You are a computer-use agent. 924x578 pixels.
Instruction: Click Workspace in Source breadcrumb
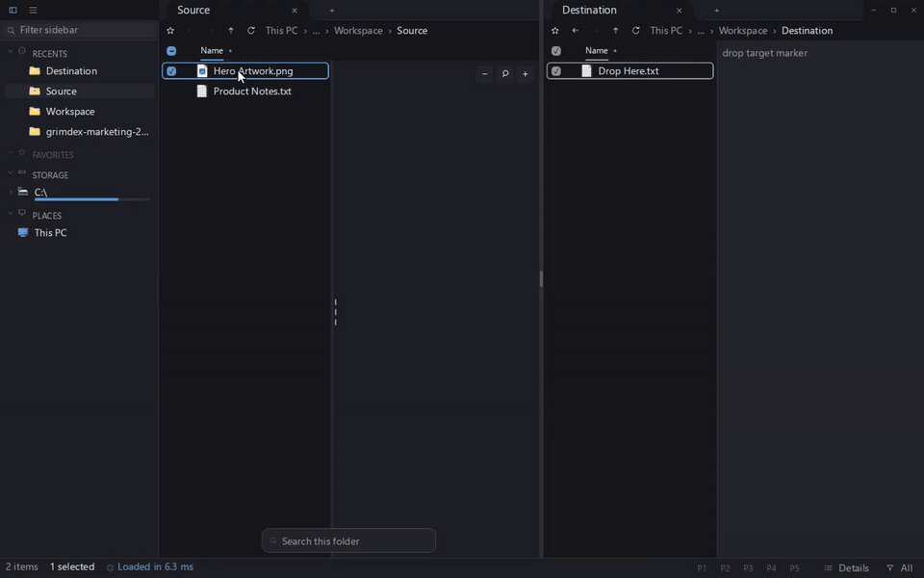point(358,31)
